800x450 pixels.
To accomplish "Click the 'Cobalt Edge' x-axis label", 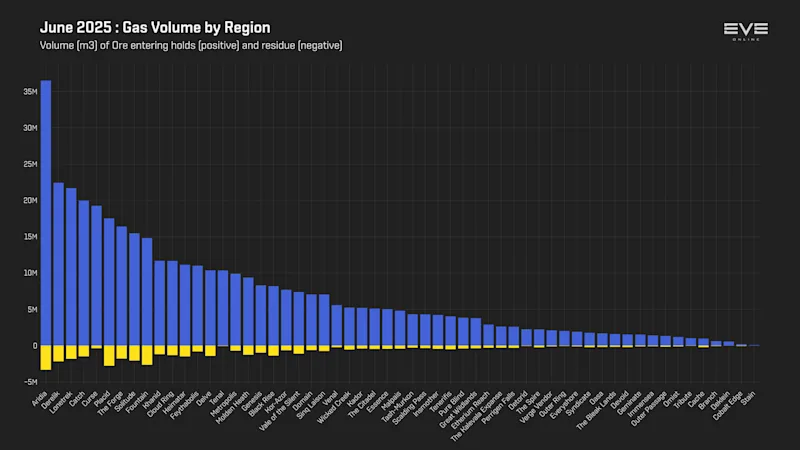I will 728,406.
